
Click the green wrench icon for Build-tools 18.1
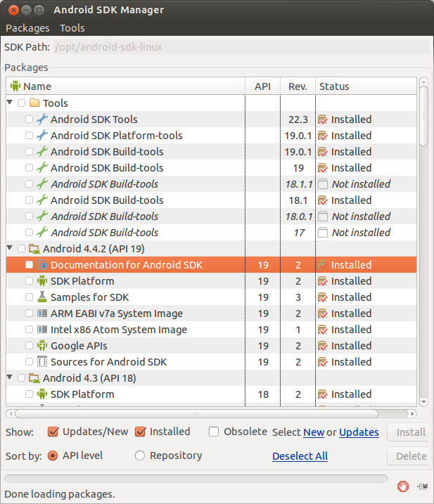[x=42, y=200]
